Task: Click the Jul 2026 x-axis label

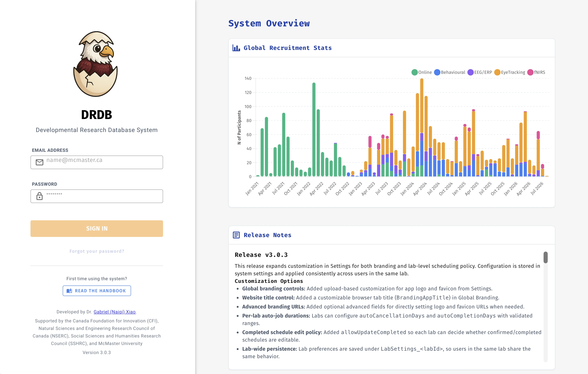Action: tap(537, 188)
